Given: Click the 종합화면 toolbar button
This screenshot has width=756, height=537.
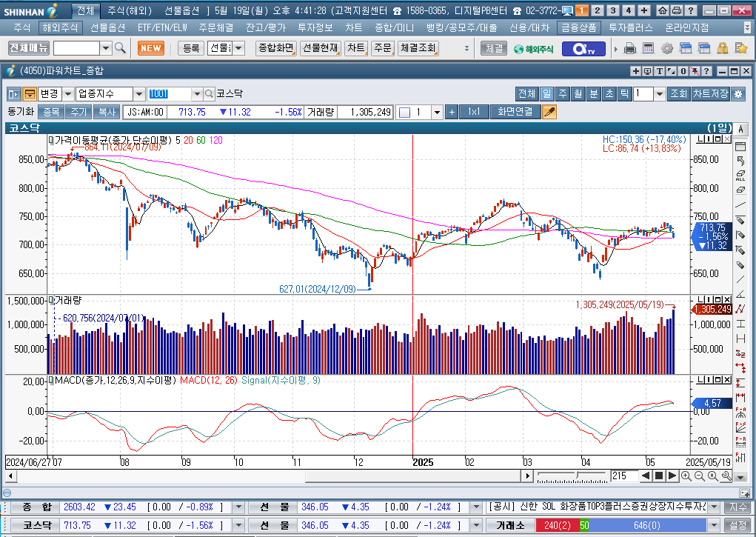Looking at the screenshot, I should click(x=275, y=48).
